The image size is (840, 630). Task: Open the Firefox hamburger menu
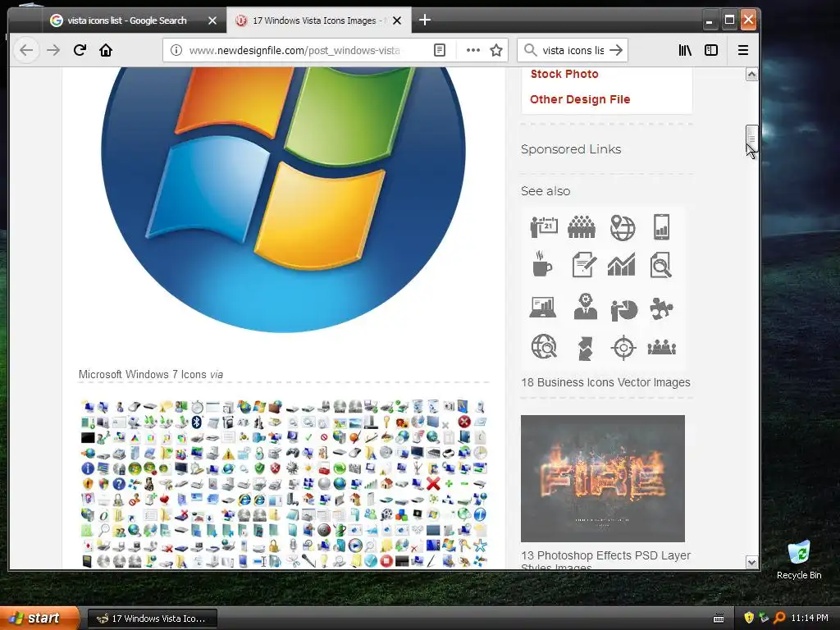click(743, 50)
